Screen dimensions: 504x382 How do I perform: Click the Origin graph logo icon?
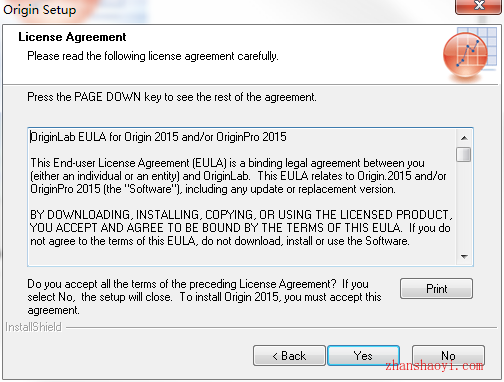click(469, 54)
